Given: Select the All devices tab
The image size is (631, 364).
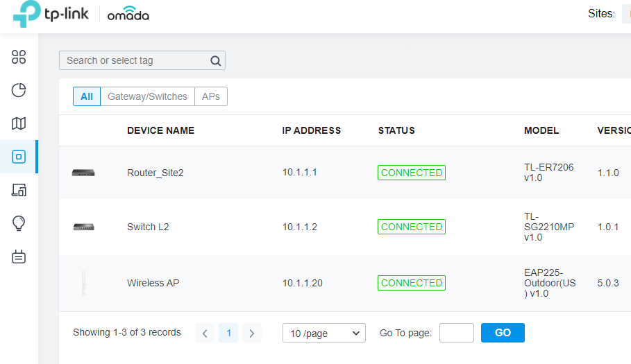Looking at the screenshot, I should click(87, 96).
